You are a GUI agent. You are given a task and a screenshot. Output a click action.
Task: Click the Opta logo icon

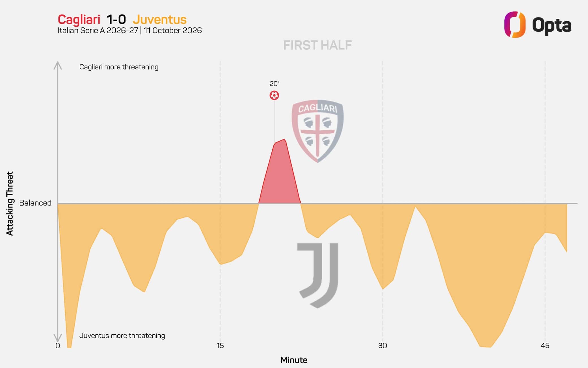tap(515, 25)
